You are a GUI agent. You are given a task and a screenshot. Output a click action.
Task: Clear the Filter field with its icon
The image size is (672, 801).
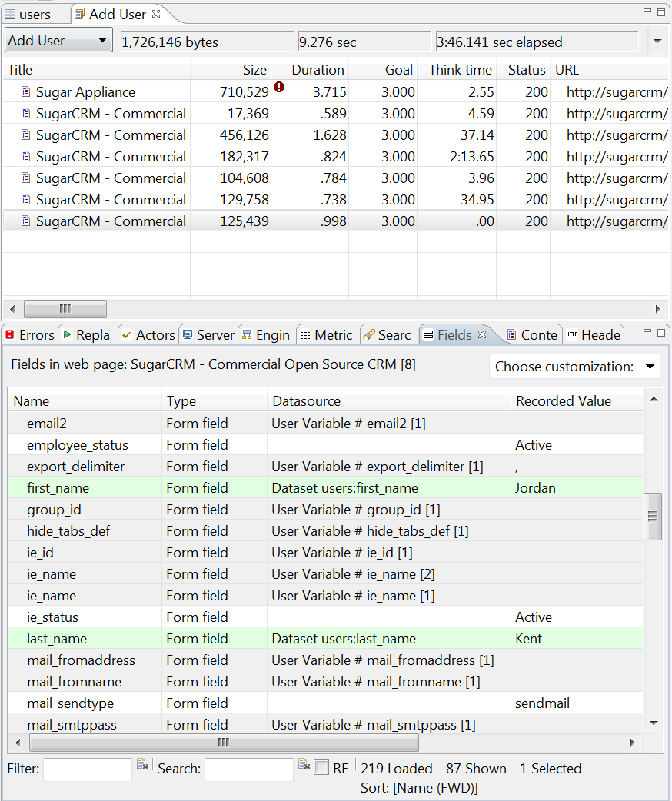coord(142,764)
